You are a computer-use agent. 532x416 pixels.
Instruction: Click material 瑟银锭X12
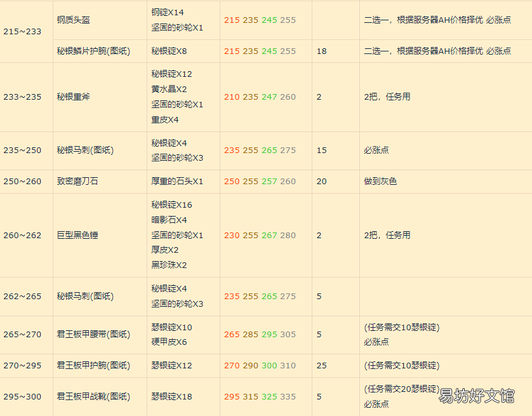[x=171, y=366]
